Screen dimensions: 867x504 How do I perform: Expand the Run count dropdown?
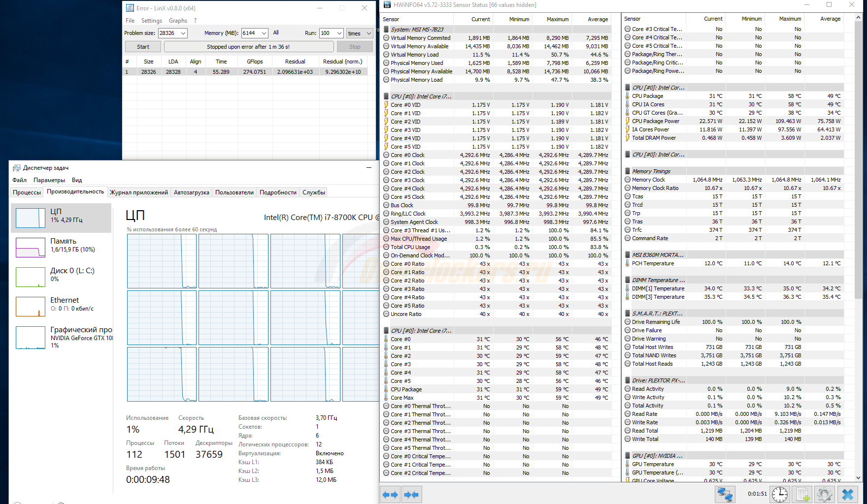(x=339, y=33)
